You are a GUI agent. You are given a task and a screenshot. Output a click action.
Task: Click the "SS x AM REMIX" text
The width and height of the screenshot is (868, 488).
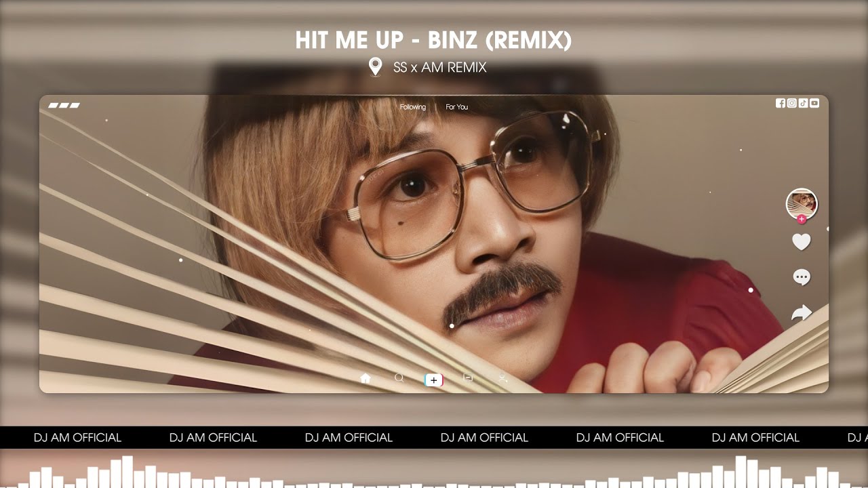tap(439, 67)
